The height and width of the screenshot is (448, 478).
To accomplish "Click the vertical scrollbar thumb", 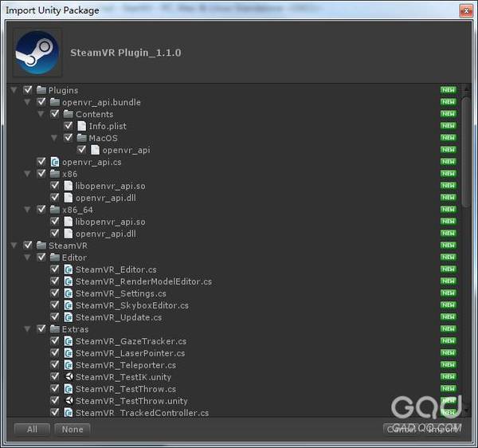I will [x=466, y=152].
